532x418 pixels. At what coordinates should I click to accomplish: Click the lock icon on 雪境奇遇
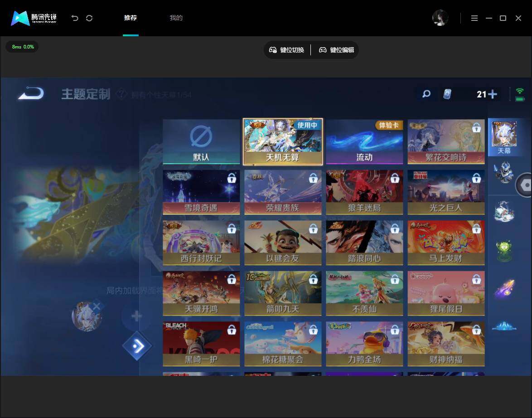pos(232,178)
